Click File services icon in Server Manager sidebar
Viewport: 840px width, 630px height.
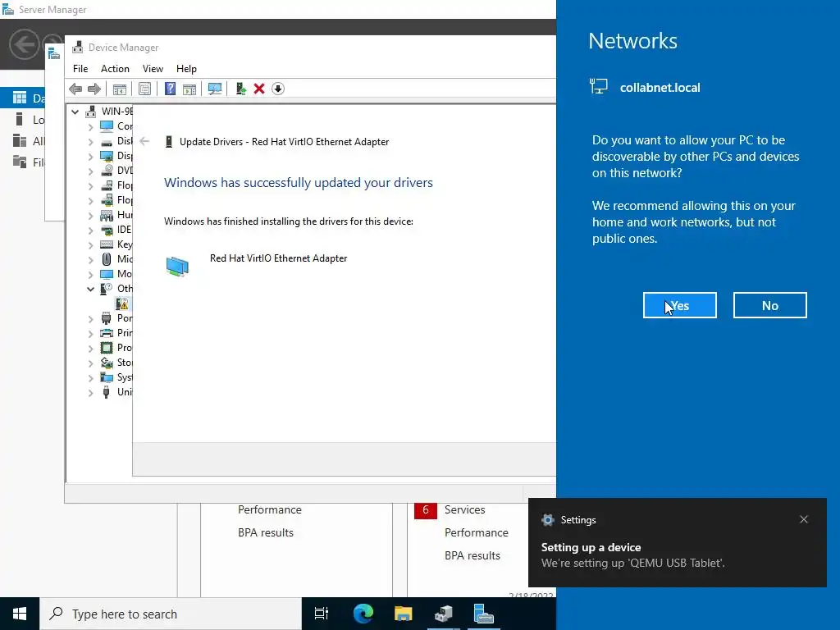click(20, 162)
